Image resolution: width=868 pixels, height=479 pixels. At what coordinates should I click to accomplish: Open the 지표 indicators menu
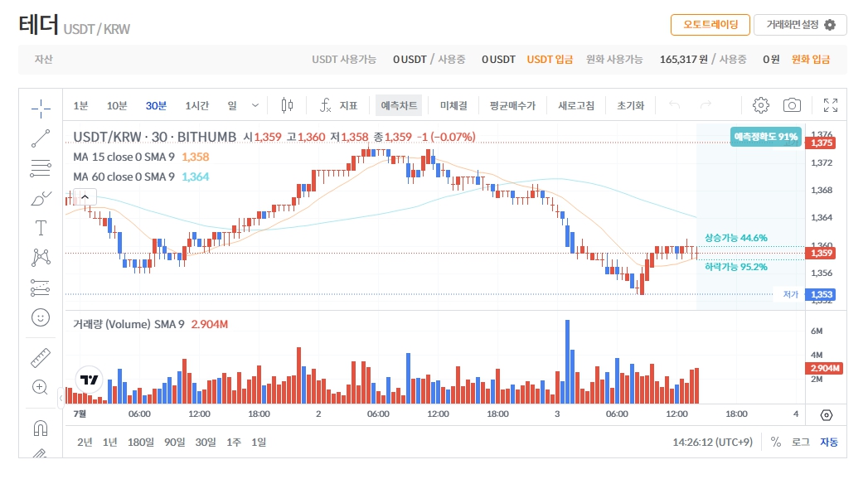(x=339, y=105)
